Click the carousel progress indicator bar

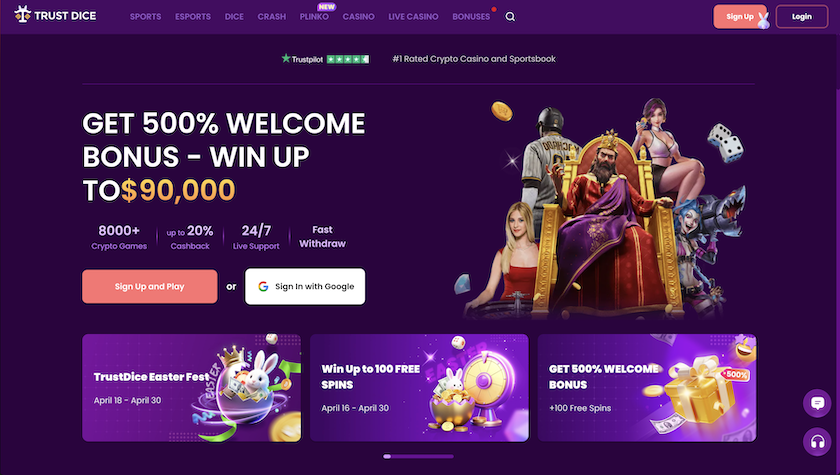(418, 456)
